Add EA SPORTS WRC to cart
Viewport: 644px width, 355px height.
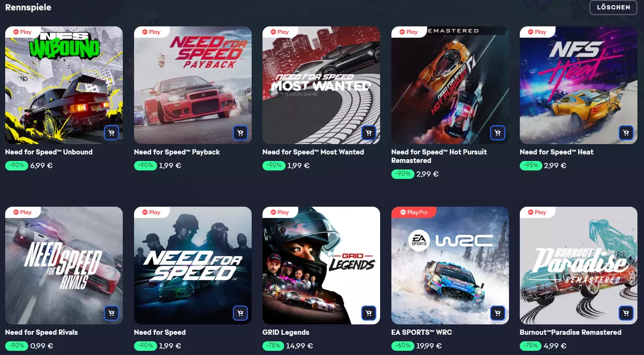(498, 313)
